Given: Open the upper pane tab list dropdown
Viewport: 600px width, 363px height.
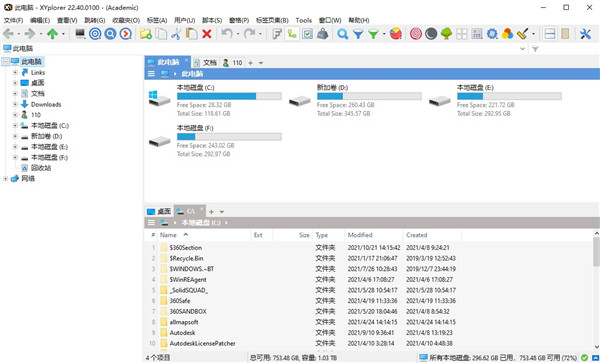Looking at the screenshot, I should tap(261, 63).
